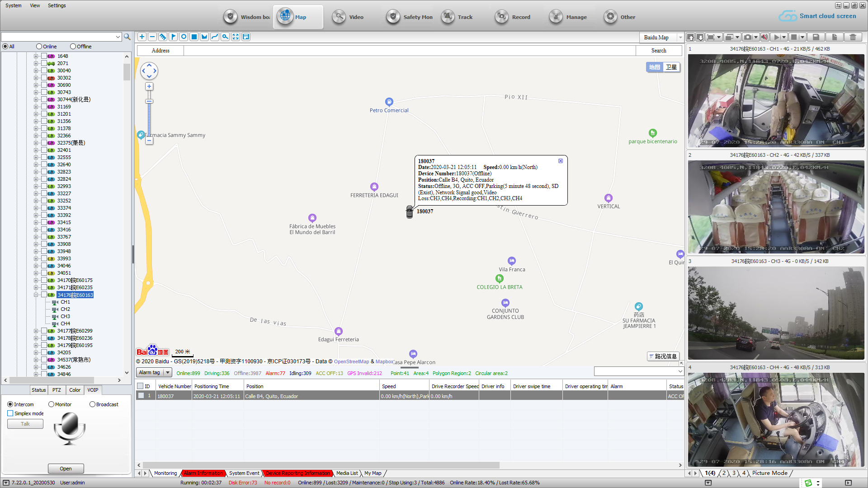Open the Baidu Map provider dropdown
This screenshot has height=488, width=868.
(680, 38)
